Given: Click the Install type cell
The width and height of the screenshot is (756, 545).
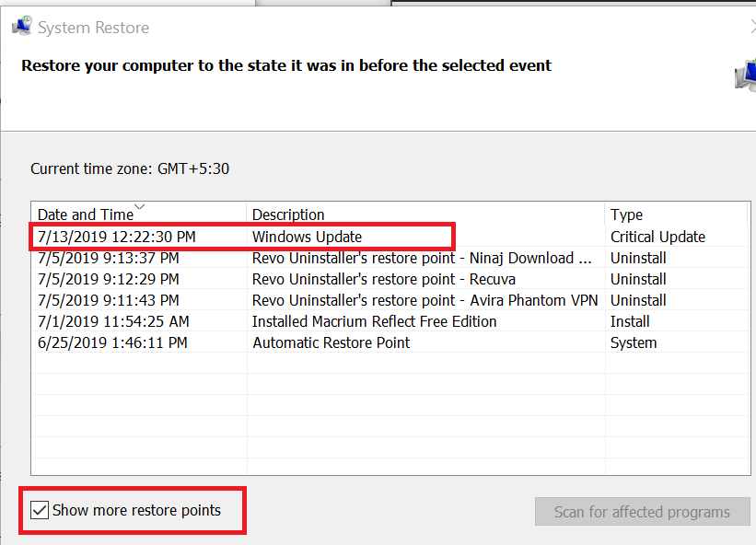Looking at the screenshot, I should point(630,321).
